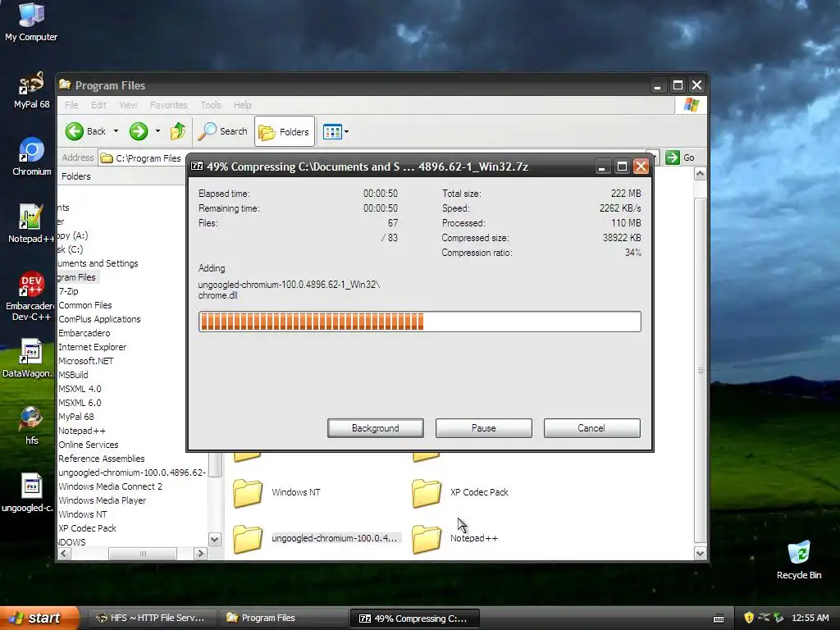840x630 pixels.
Task: Select MSXML 6.0 tree folder
Action: (80, 403)
